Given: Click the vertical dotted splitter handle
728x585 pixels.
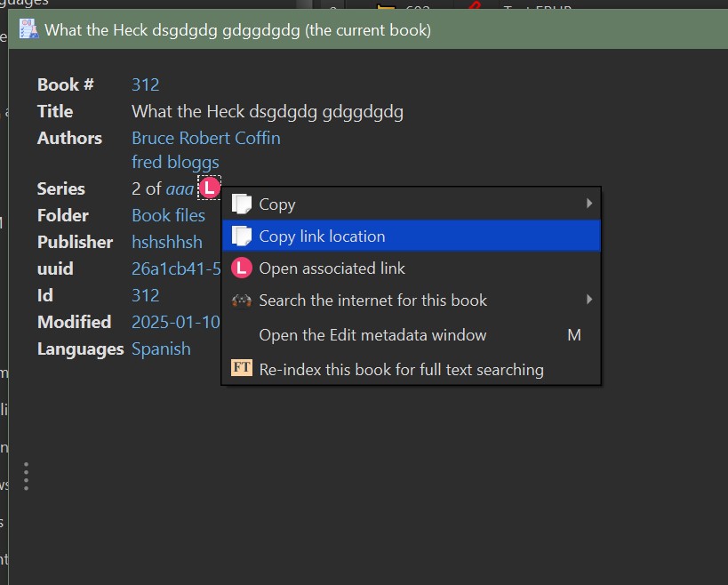Looking at the screenshot, I should pos(27,477).
